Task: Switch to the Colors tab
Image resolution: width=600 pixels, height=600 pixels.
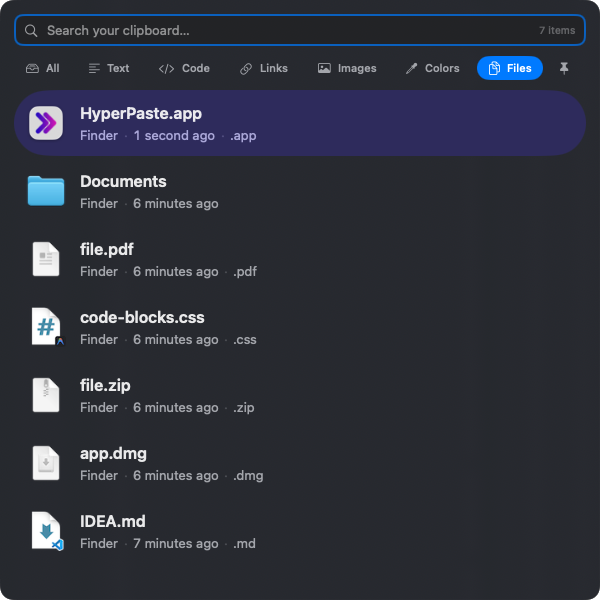Action: coord(432,68)
